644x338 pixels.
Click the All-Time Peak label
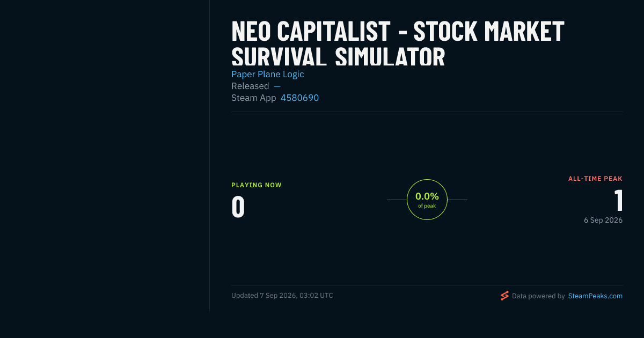point(595,179)
